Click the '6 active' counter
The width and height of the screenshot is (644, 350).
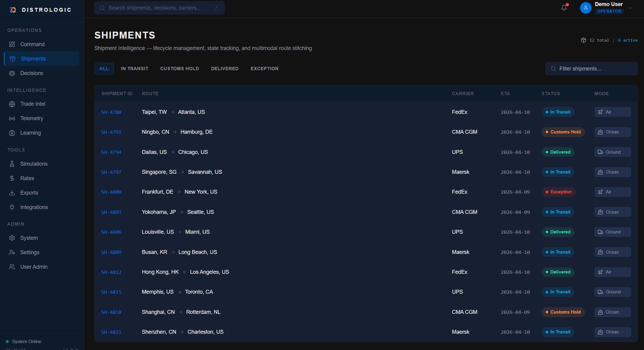(628, 40)
